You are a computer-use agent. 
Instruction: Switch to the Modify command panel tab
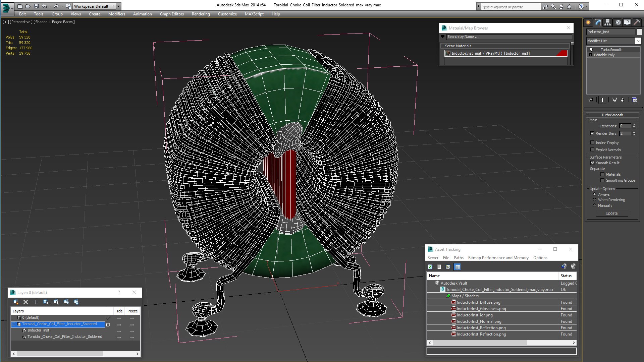(598, 22)
